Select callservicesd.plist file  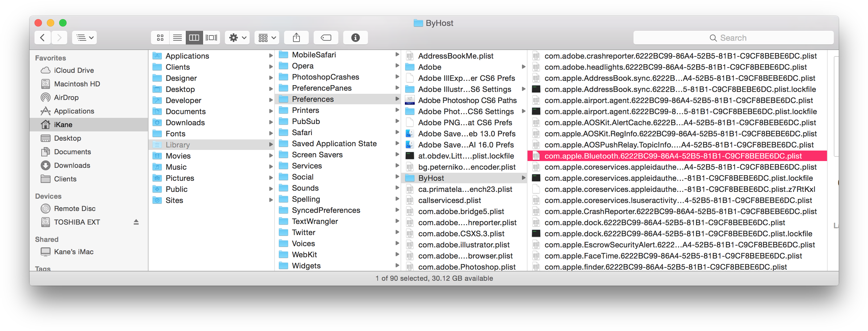click(x=464, y=200)
